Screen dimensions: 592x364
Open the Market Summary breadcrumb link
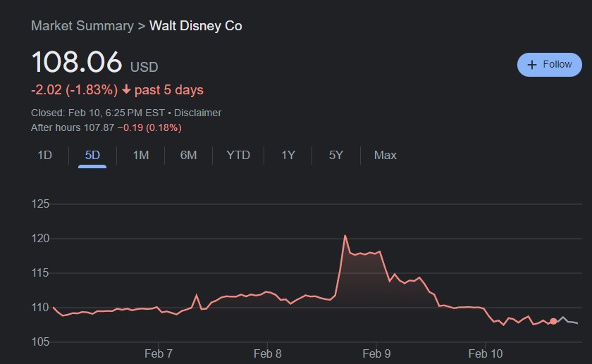[82, 26]
